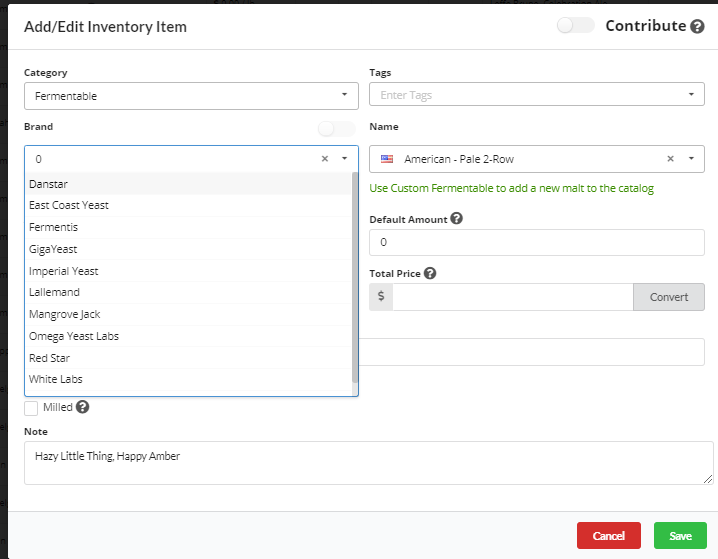Click into the Note text area
Image resolution: width=718 pixels, height=559 pixels.
coord(369,463)
